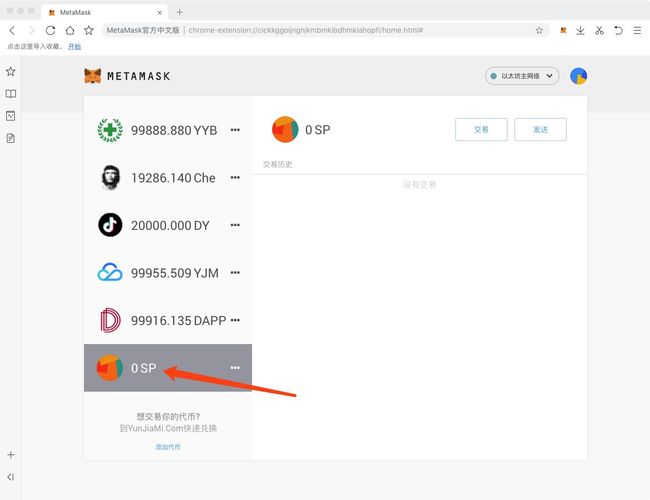
Task: Click the Che portrait token icon
Action: pyautogui.click(x=110, y=177)
